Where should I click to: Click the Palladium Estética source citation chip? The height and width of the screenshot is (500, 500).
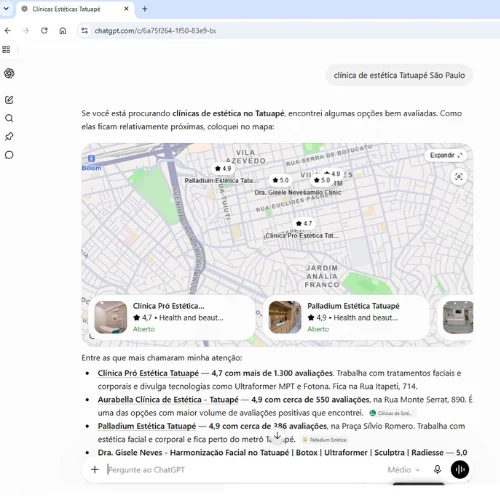[x=325, y=440]
